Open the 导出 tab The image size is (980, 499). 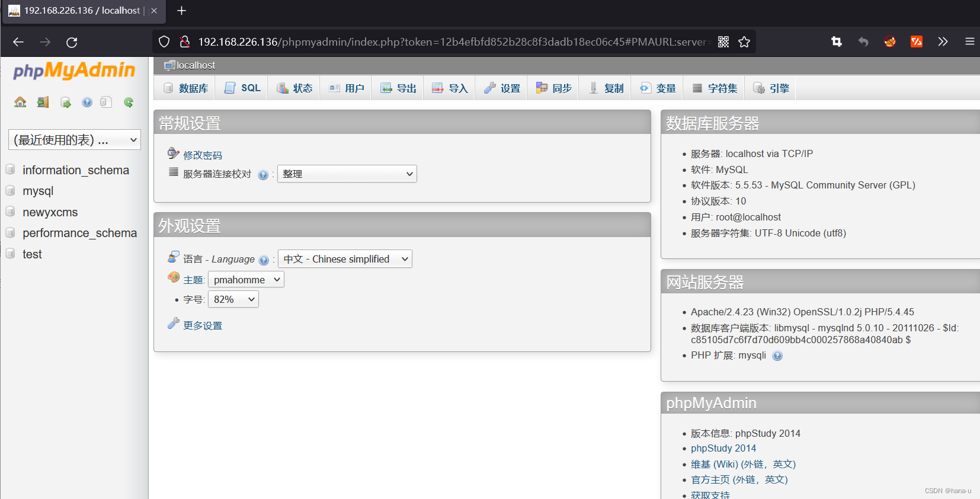click(x=398, y=88)
